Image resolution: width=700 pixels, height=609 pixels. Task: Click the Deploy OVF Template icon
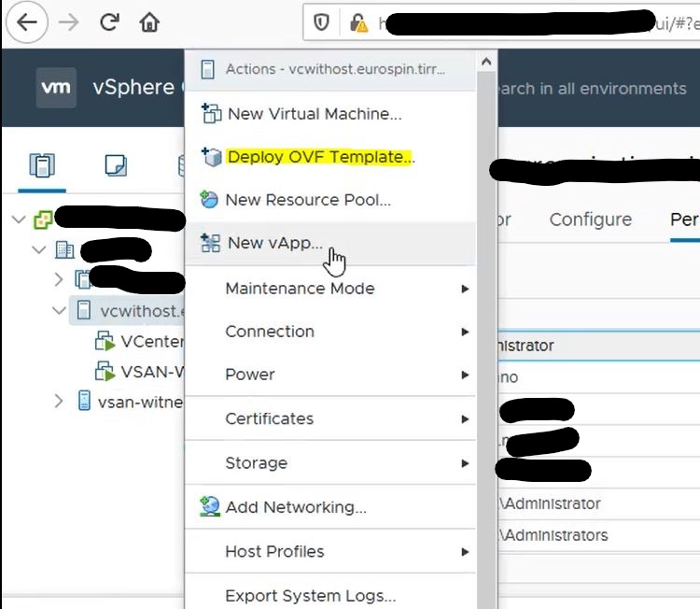click(211, 156)
